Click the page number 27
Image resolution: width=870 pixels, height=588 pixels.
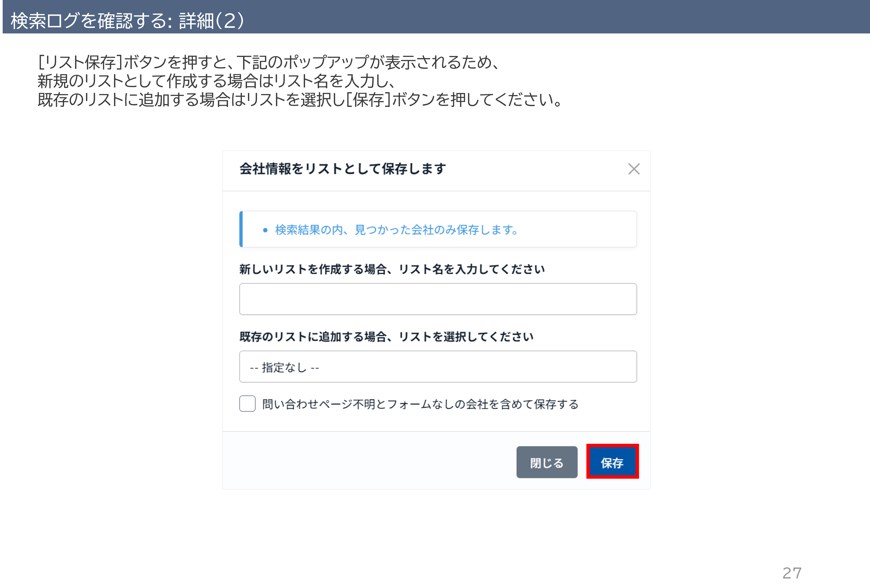(x=792, y=573)
